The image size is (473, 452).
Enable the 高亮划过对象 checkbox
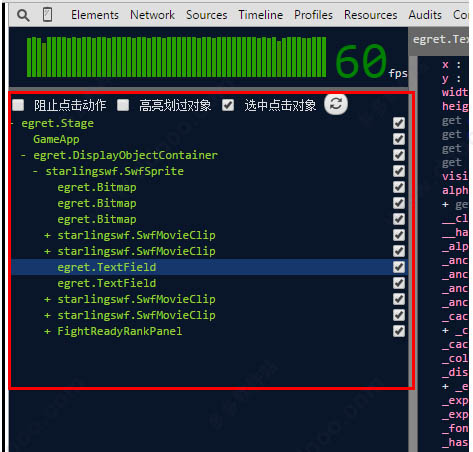point(123,105)
